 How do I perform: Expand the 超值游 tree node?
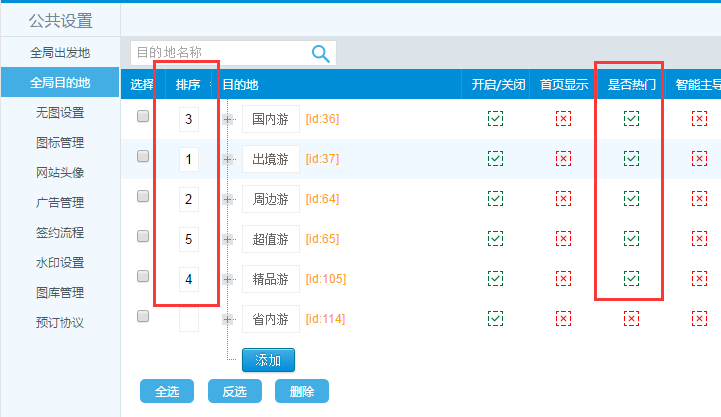coord(229,239)
